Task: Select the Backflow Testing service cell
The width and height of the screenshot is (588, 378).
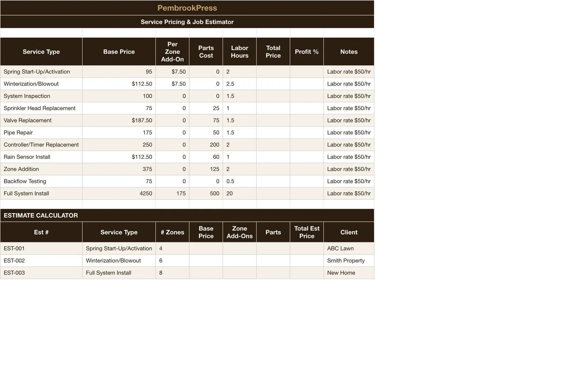Action: point(41,181)
